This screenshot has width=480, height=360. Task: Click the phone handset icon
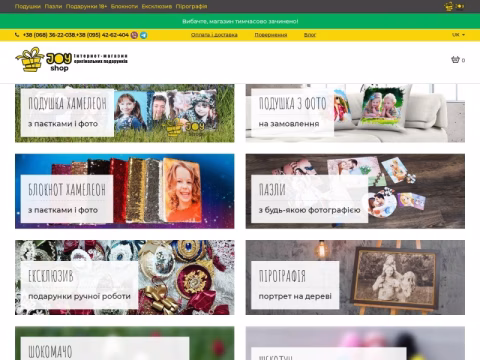point(17,35)
